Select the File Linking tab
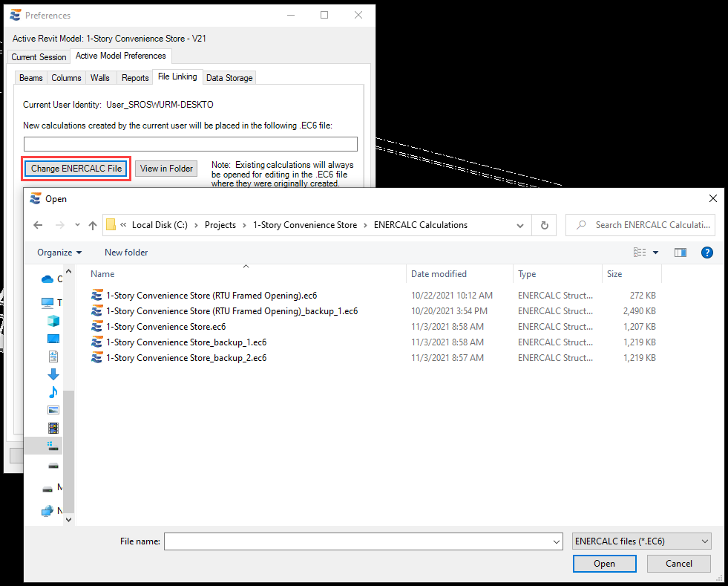 [177, 76]
